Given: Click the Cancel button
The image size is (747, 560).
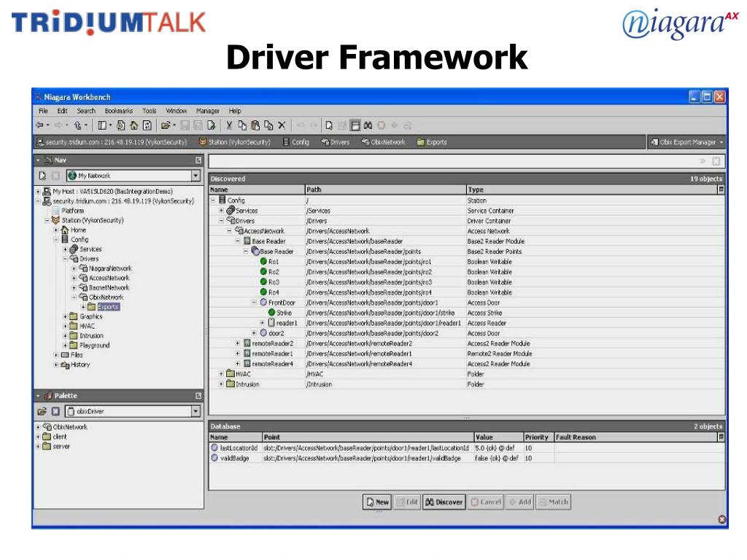Looking at the screenshot, I should (x=485, y=502).
